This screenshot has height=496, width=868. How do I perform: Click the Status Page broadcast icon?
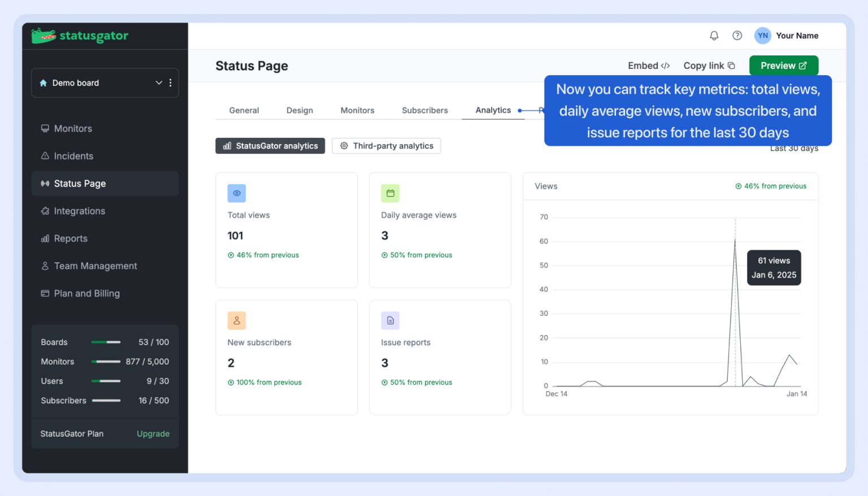point(45,184)
